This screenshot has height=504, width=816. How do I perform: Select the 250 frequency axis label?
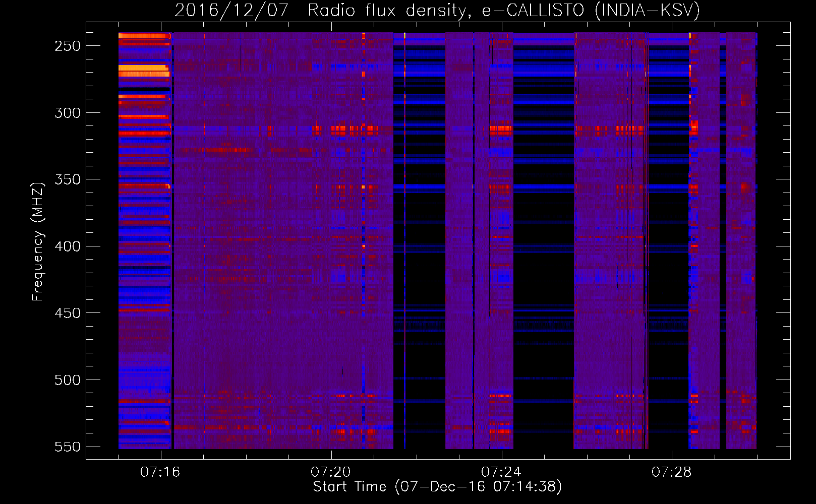pos(68,46)
